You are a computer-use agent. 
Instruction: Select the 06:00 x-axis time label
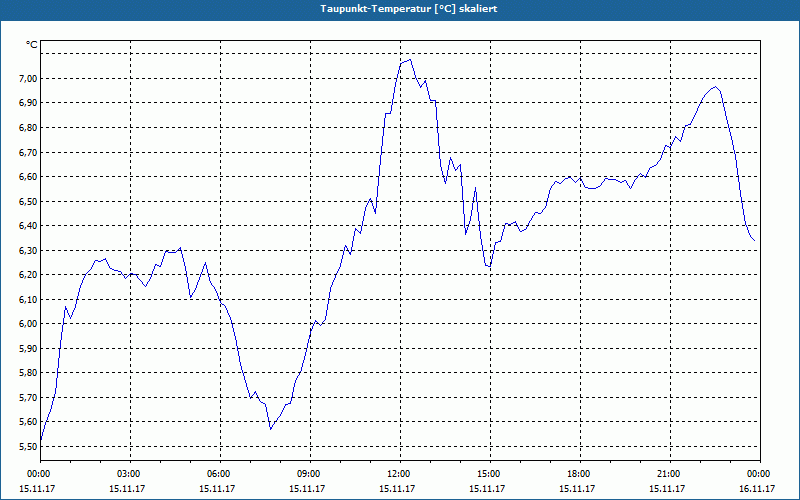click(x=217, y=474)
